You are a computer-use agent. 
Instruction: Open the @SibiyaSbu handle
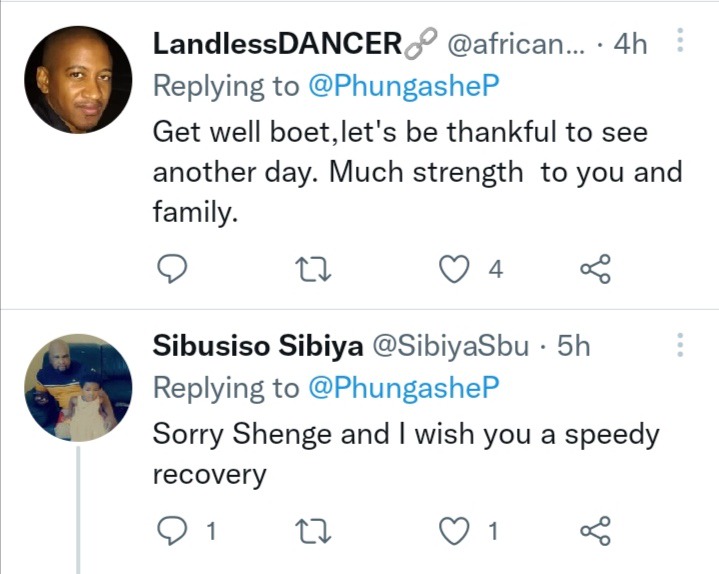(450, 345)
